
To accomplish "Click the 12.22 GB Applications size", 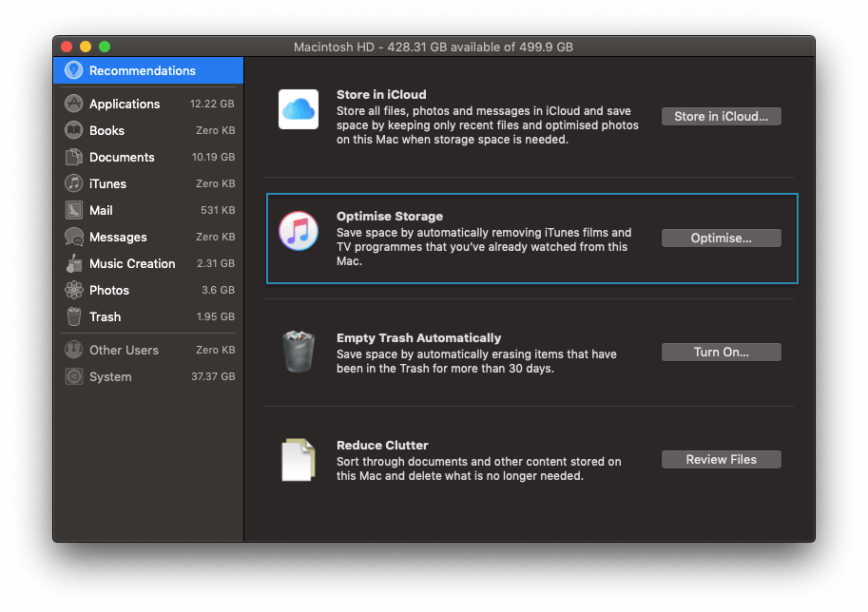I will (x=212, y=104).
